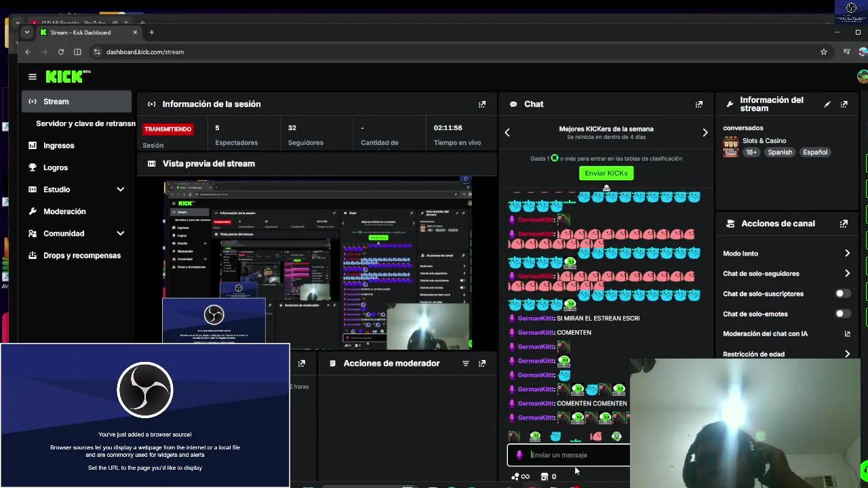Click the stream preview thumbnail
The width and height of the screenshot is (868, 488).
(318, 264)
